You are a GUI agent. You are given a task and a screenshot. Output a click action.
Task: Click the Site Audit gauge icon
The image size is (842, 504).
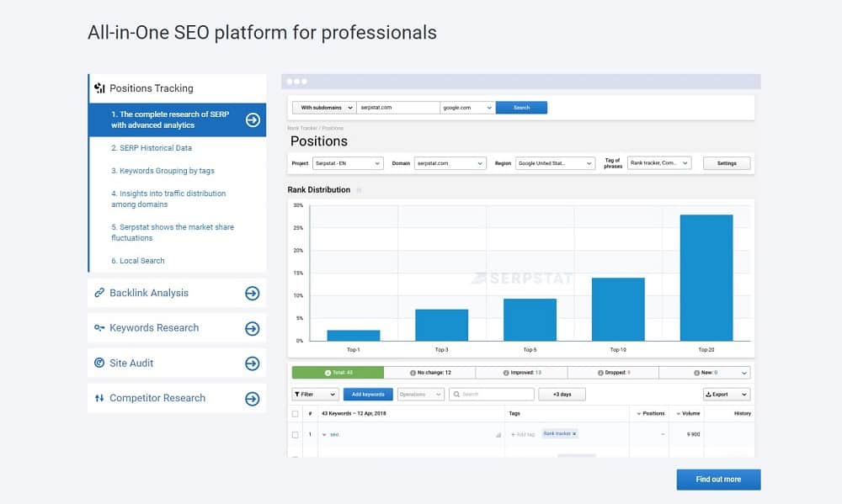[99, 363]
